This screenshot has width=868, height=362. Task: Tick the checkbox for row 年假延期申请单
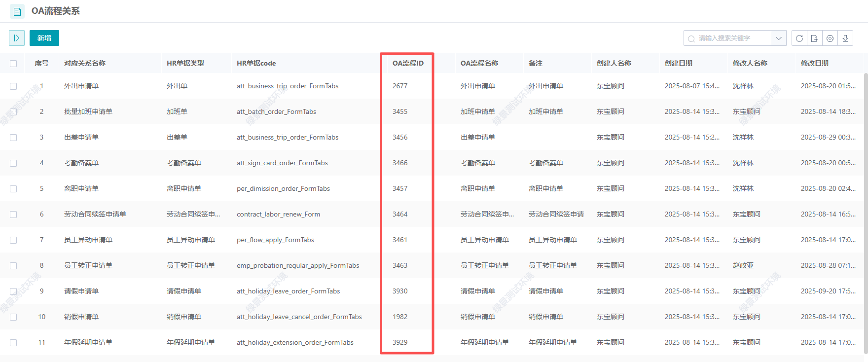coord(13,343)
